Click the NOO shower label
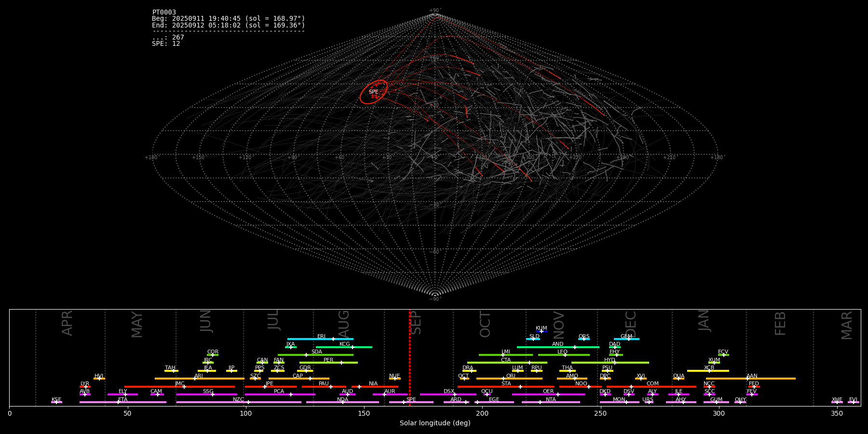The image size is (868, 434). pos(581,383)
